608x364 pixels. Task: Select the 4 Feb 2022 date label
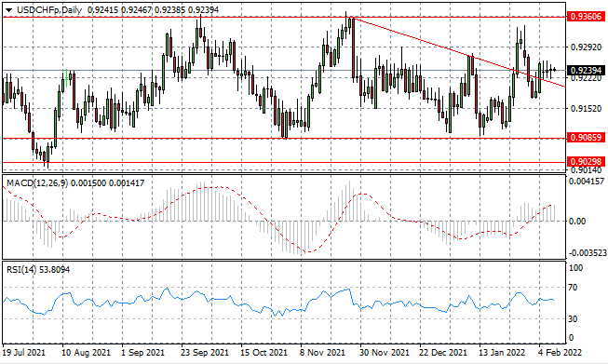tap(561, 353)
